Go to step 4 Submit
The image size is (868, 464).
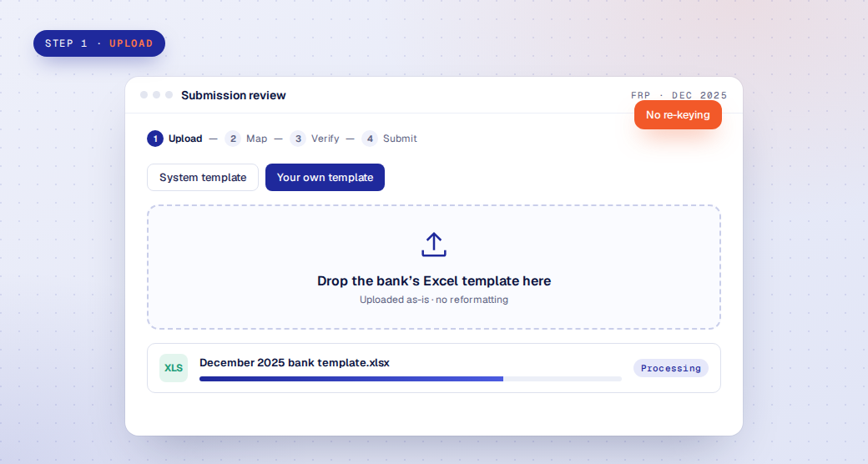click(389, 139)
